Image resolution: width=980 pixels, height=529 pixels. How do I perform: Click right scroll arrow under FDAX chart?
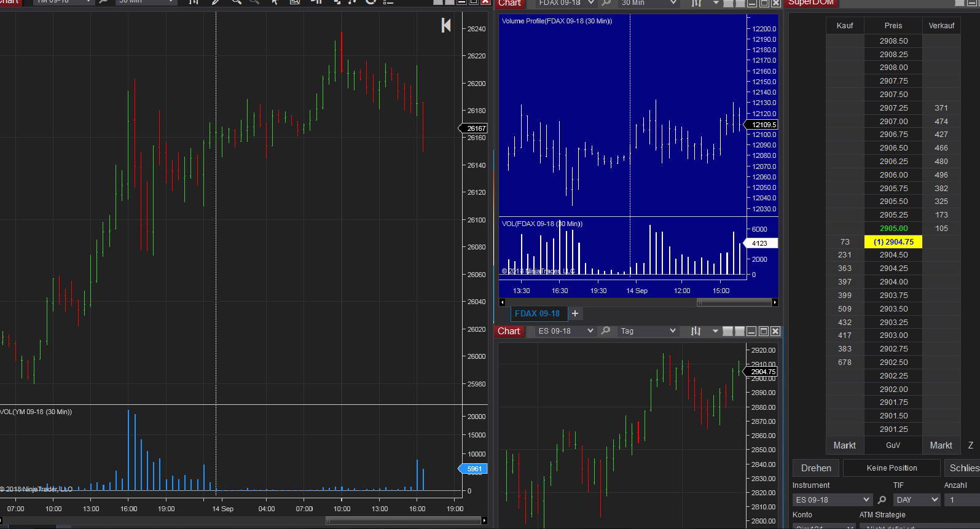pyautogui.click(x=775, y=302)
